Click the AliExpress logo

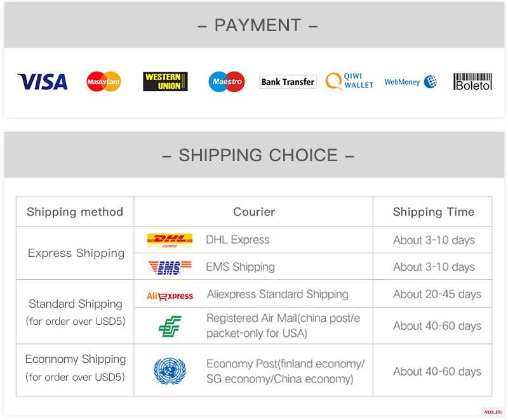pyautogui.click(x=170, y=296)
